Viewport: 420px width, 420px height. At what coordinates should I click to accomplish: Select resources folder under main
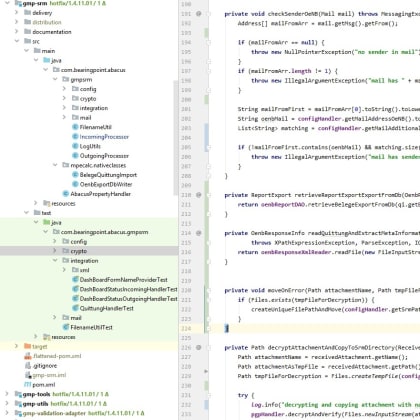pyautogui.click(x=63, y=203)
